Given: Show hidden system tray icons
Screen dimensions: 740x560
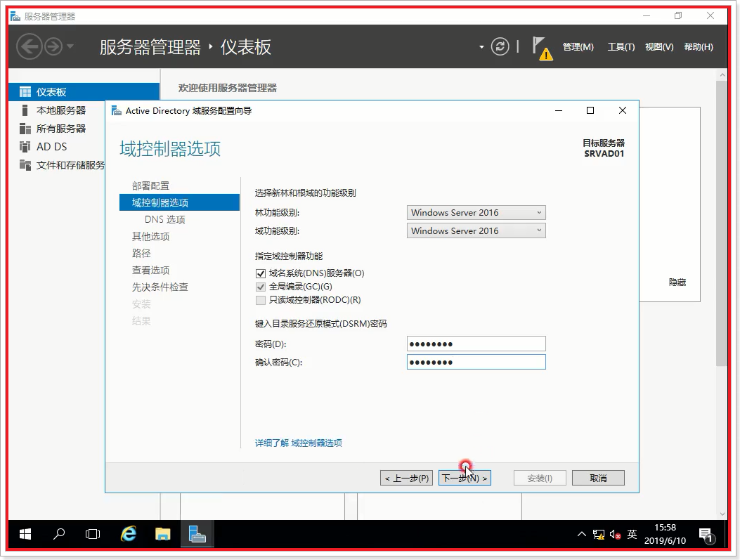Looking at the screenshot, I should coord(582,534).
